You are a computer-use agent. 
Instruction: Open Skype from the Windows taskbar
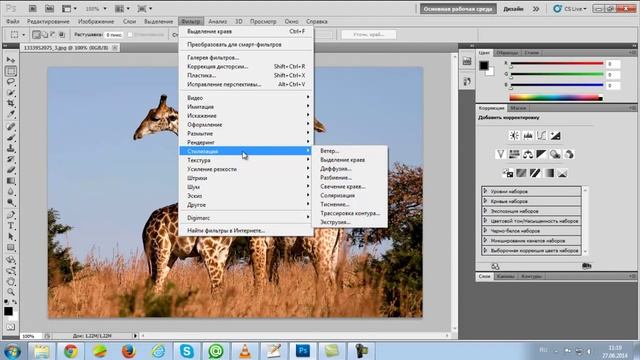(x=187, y=351)
